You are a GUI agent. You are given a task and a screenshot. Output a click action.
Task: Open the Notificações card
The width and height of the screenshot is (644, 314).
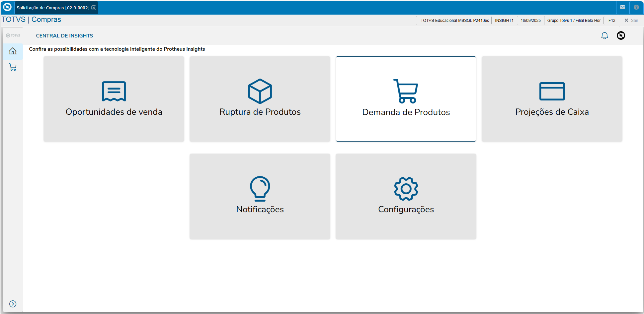pos(260,196)
